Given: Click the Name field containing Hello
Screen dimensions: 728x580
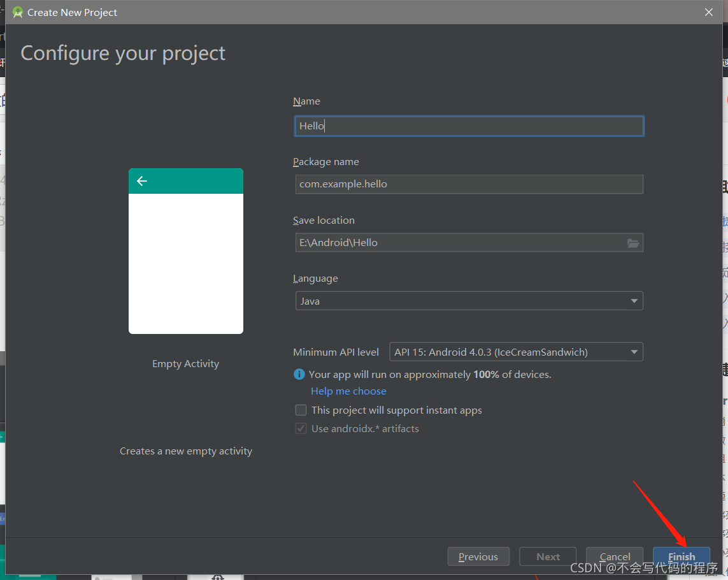Looking at the screenshot, I should 469,126.
